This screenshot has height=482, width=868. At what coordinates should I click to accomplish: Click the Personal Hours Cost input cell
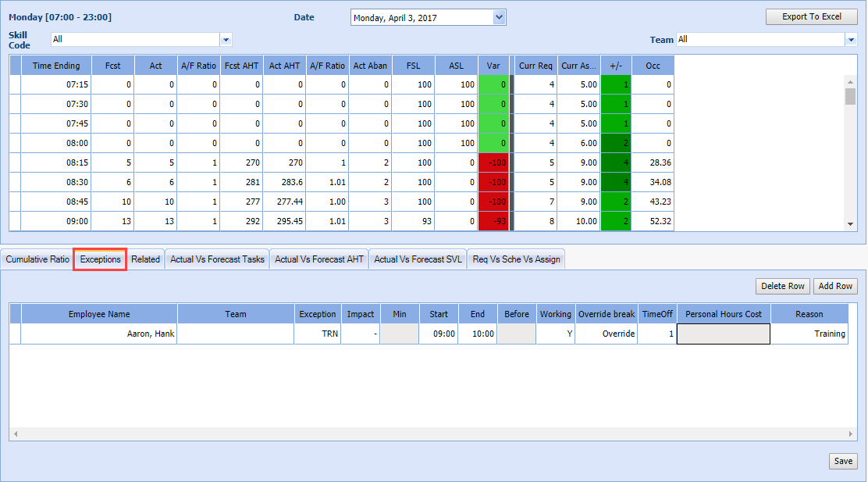723,334
